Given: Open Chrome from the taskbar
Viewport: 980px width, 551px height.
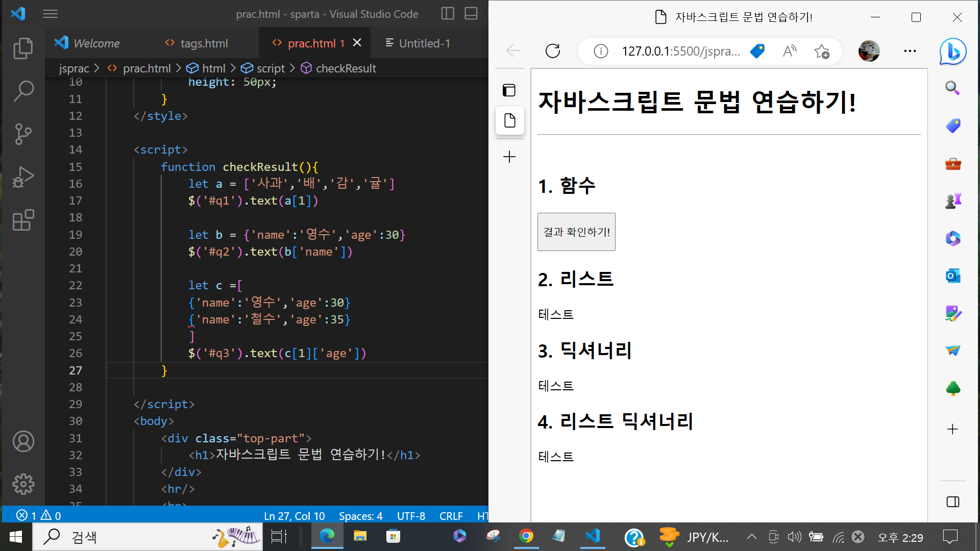Looking at the screenshot, I should coord(526,537).
